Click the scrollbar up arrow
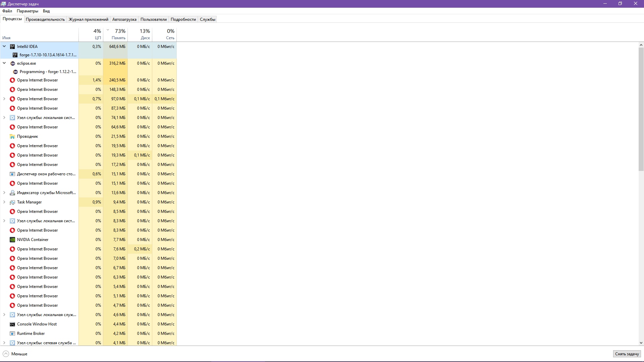This screenshot has height=362, width=644. click(641, 45)
